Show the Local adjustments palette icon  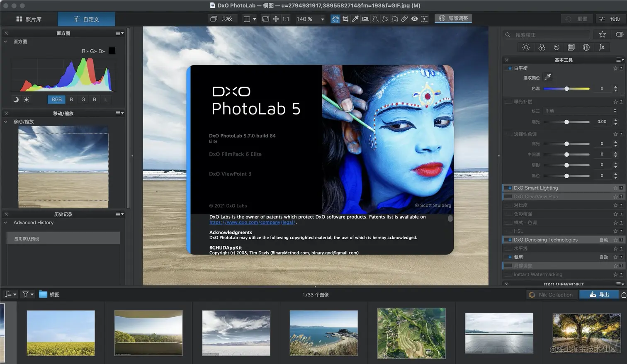(x=586, y=47)
